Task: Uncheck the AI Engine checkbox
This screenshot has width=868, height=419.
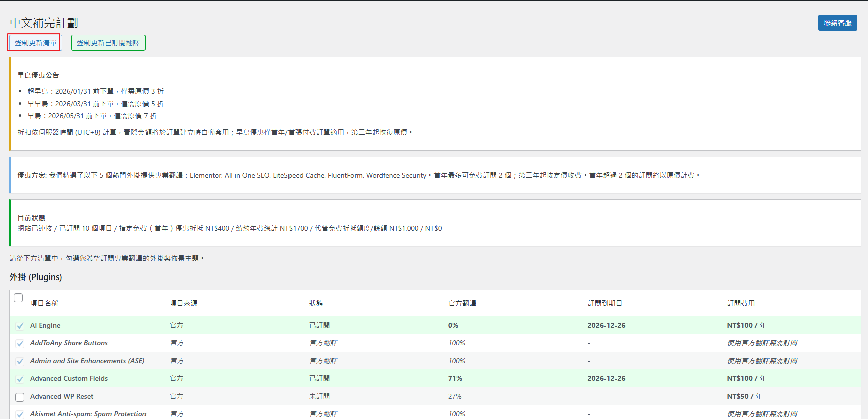Action: pos(20,326)
